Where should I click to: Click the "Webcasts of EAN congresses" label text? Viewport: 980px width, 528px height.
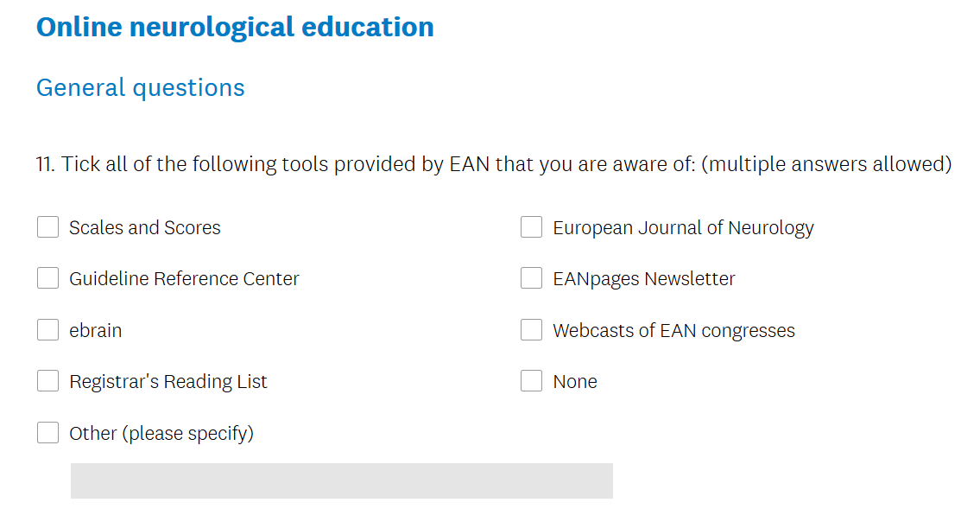tap(673, 331)
